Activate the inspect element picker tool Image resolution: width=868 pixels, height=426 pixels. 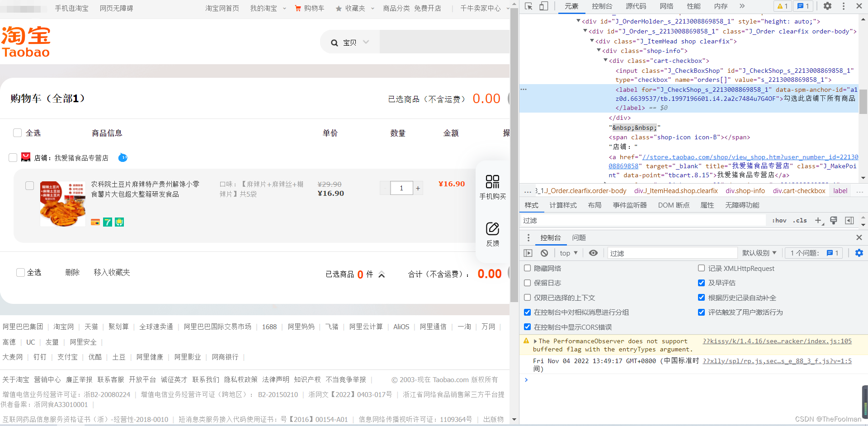coord(528,6)
